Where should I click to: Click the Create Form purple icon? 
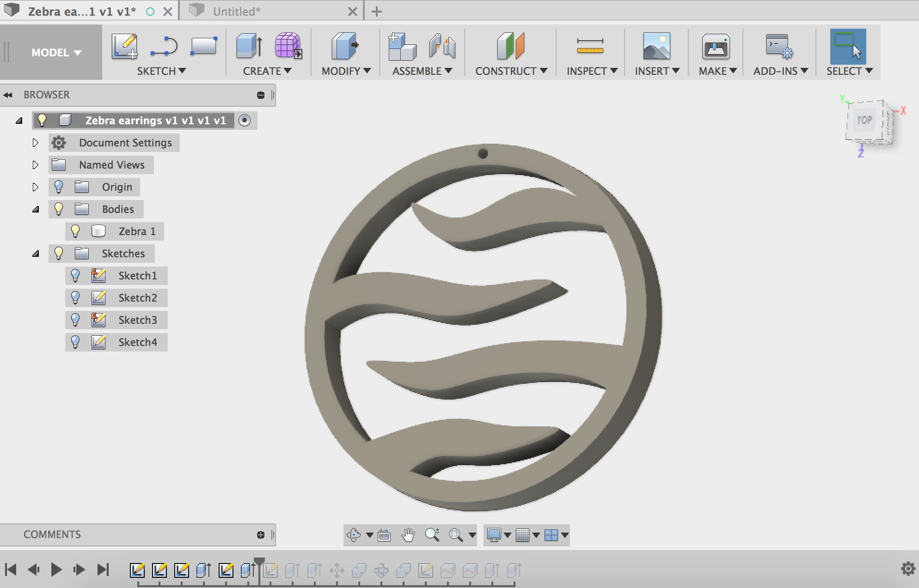pyautogui.click(x=288, y=46)
